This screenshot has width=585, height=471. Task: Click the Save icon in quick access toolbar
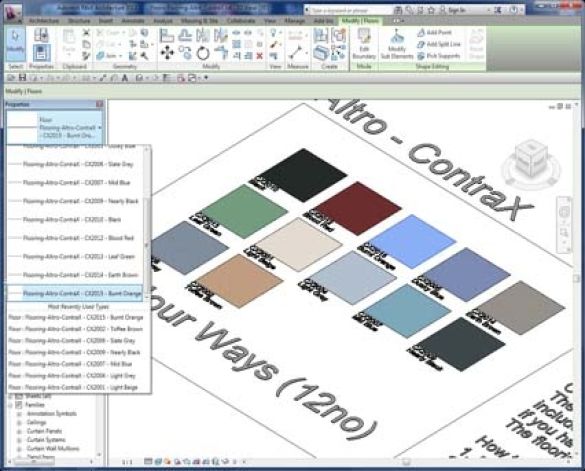point(22,78)
